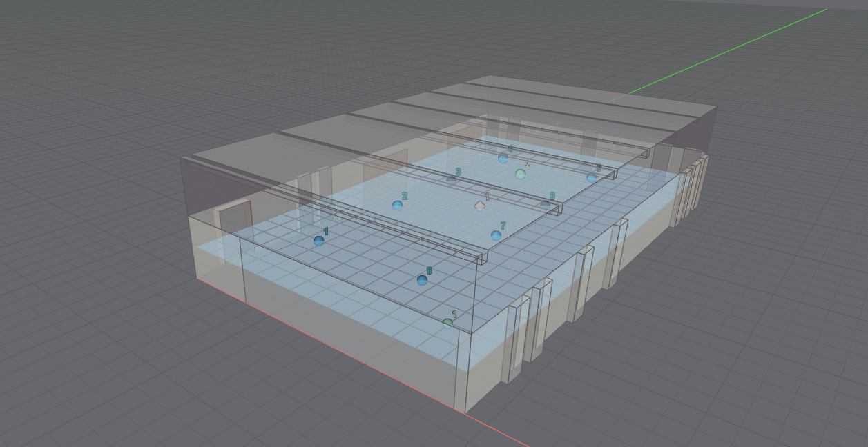Pick the blue marker labeled 3

pos(451,179)
